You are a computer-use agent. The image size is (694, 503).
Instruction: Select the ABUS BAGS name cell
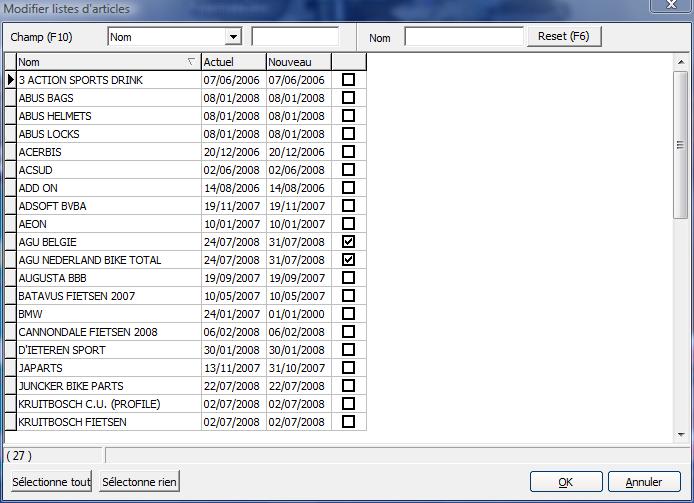(x=109, y=98)
